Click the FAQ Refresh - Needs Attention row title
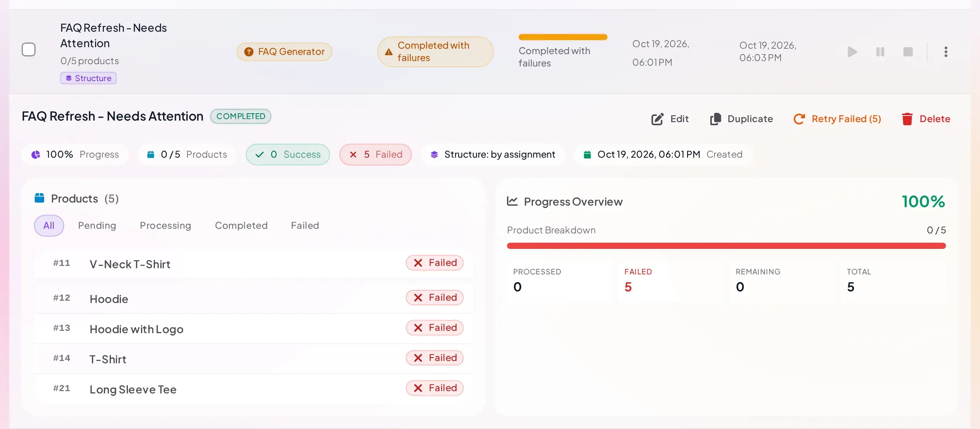The image size is (980, 429). pos(114,36)
